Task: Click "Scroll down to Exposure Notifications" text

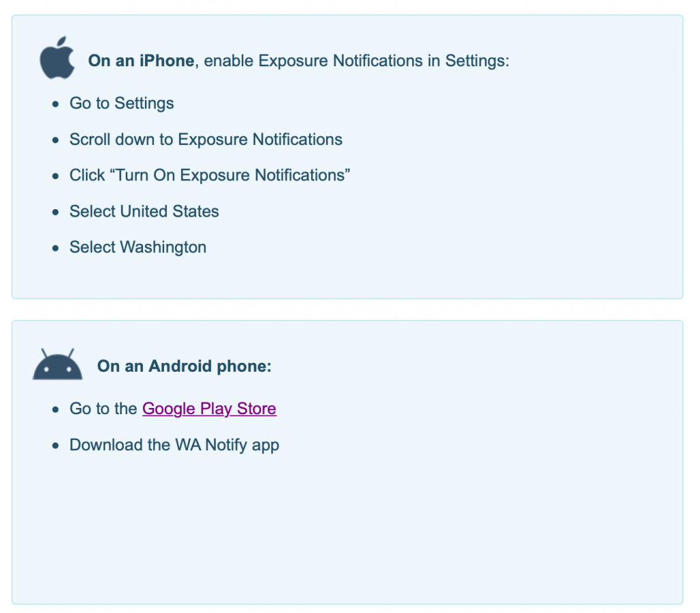Action: pyautogui.click(x=206, y=139)
